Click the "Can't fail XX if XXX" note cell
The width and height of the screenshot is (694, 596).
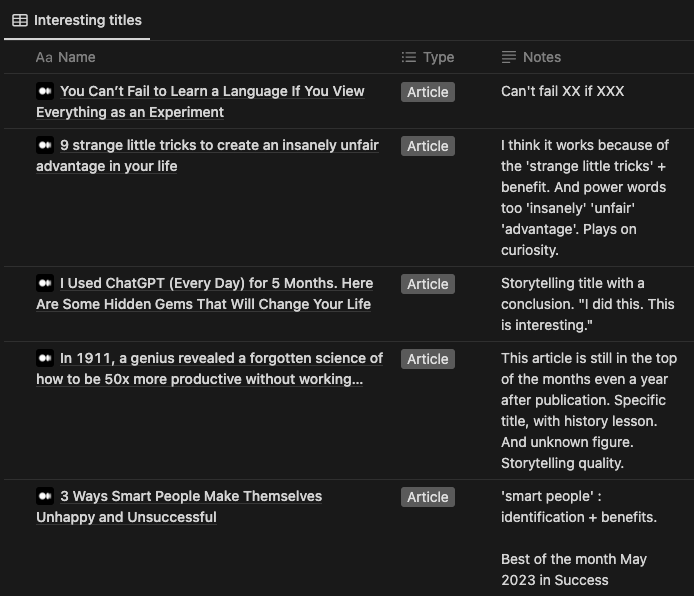coord(562,91)
